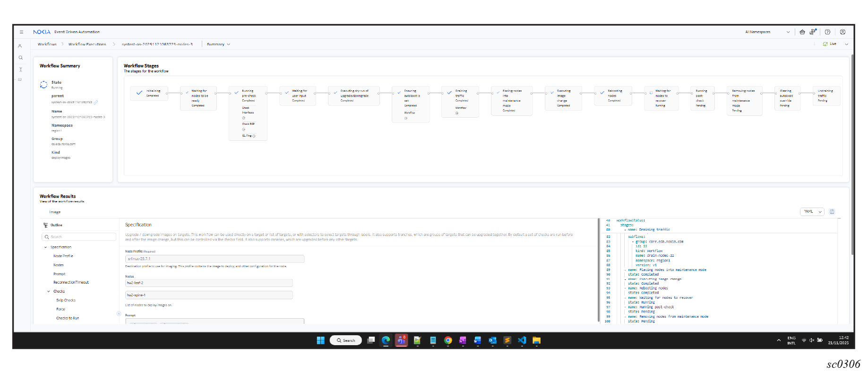Collapse the outline panel with the arrow handle
The height and width of the screenshot is (374, 868).
[x=119, y=313]
